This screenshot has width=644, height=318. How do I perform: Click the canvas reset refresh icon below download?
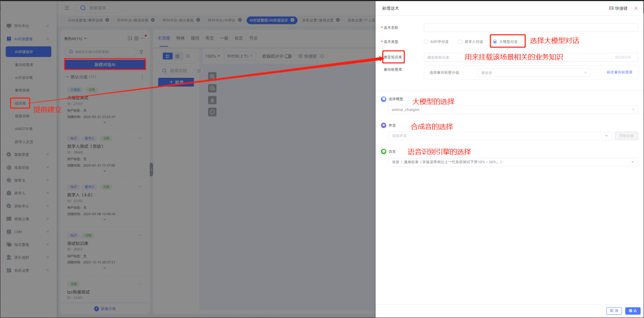coord(212,112)
